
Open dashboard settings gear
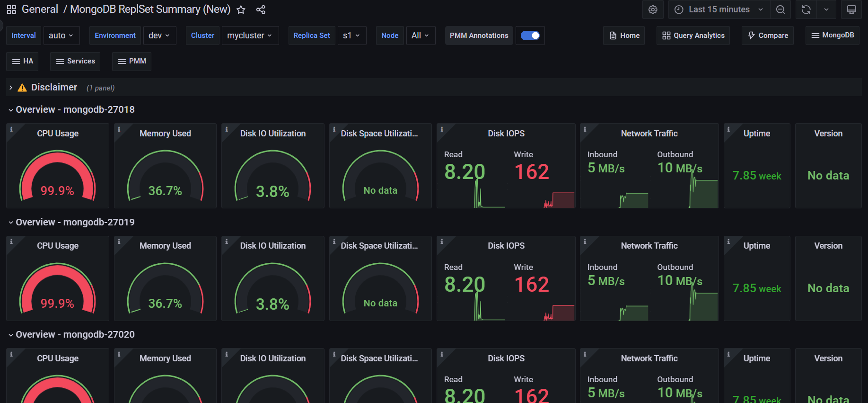[653, 10]
